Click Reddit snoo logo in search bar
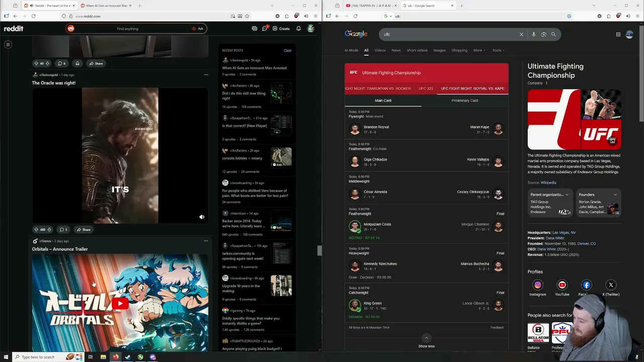 coord(71,29)
